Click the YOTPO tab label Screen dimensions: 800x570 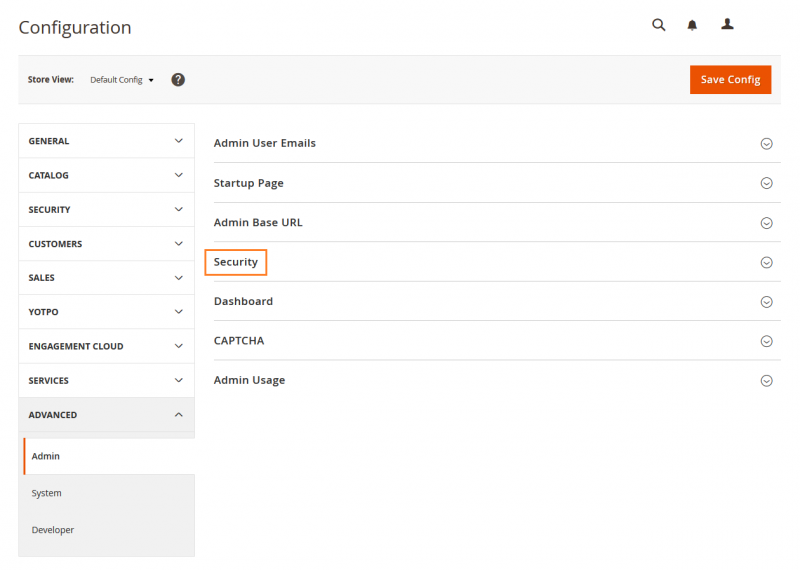tap(43, 312)
